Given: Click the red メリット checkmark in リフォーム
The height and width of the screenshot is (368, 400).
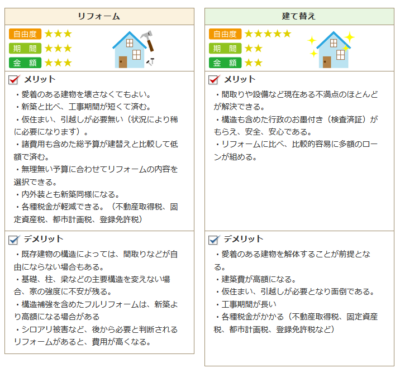Looking at the screenshot, I should click(x=14, y=79).
